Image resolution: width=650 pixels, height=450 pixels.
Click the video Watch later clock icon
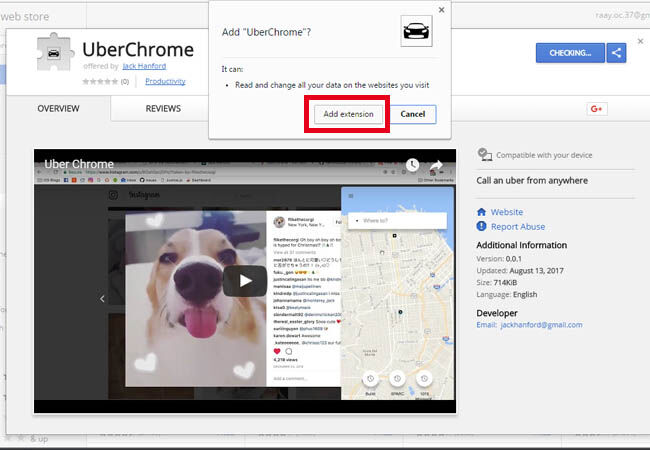pos(412,165)
